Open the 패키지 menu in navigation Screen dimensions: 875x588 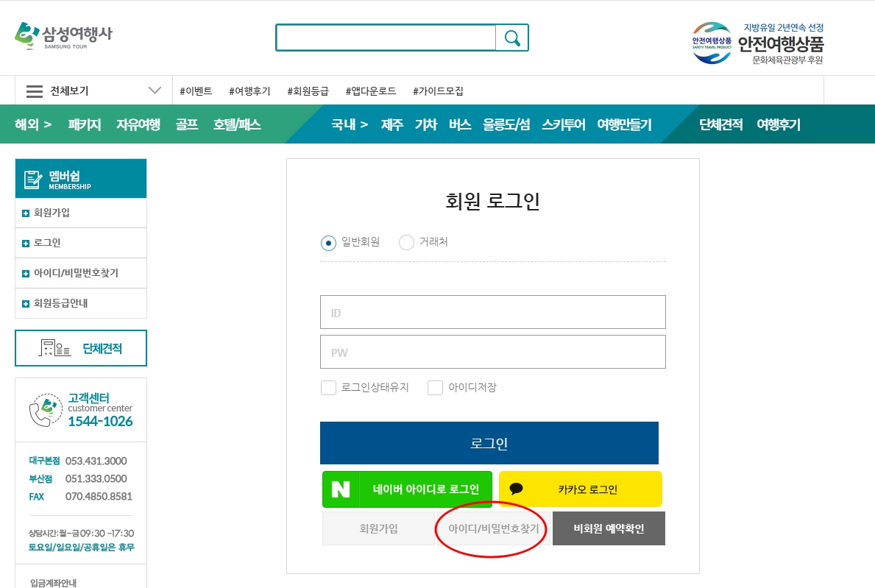pos(84,124)
